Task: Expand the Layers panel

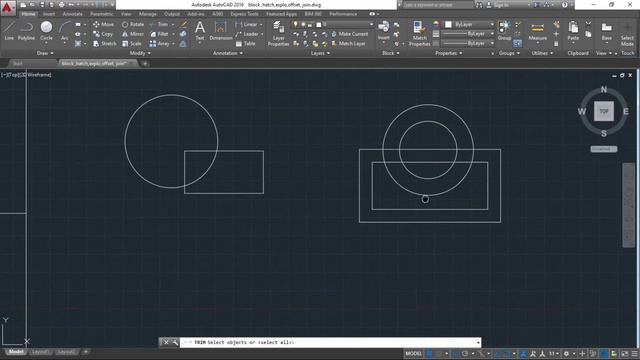Action: (320, 53)
